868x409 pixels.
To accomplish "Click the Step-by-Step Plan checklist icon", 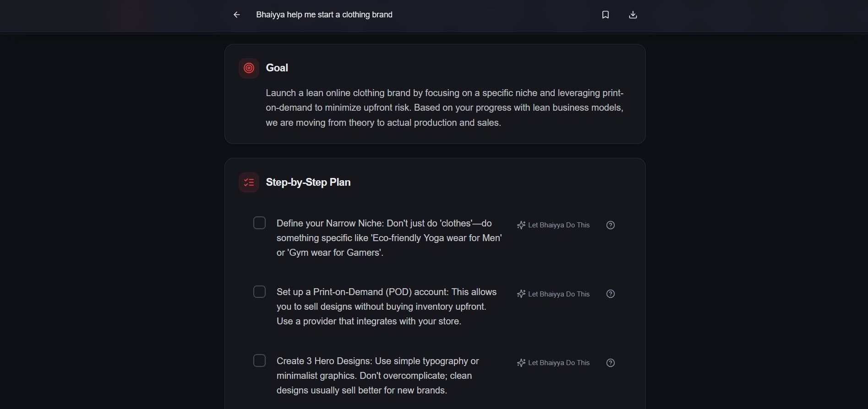I will 249,183.
